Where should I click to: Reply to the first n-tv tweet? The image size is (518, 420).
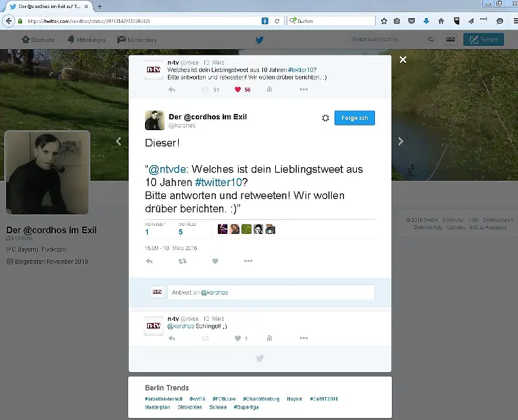coord(172,90)
